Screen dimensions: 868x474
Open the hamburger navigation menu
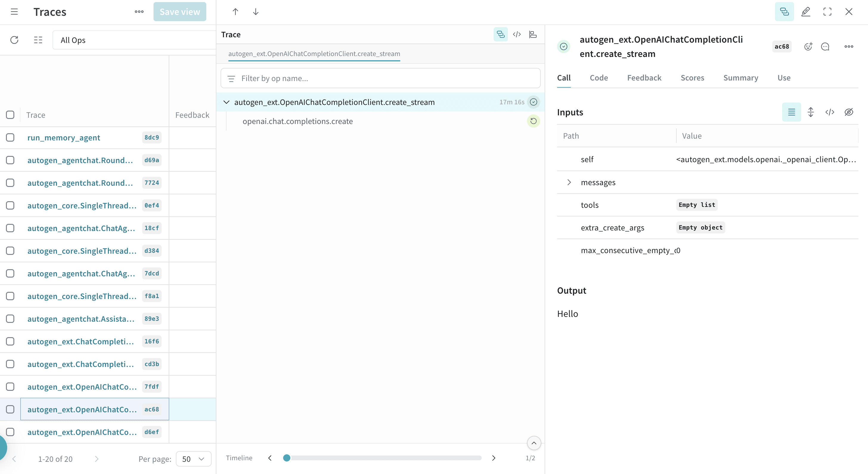[14, 12]
